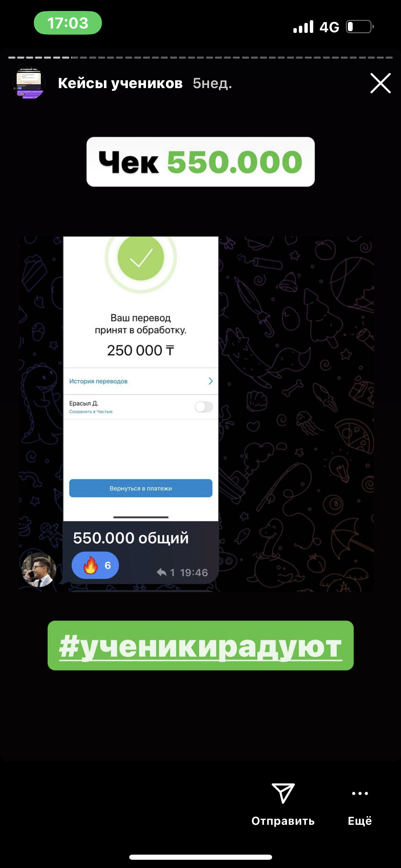Open the История переводов link
Image resolution: width=401 pixels, height=868 pixels.
[98, 381]
